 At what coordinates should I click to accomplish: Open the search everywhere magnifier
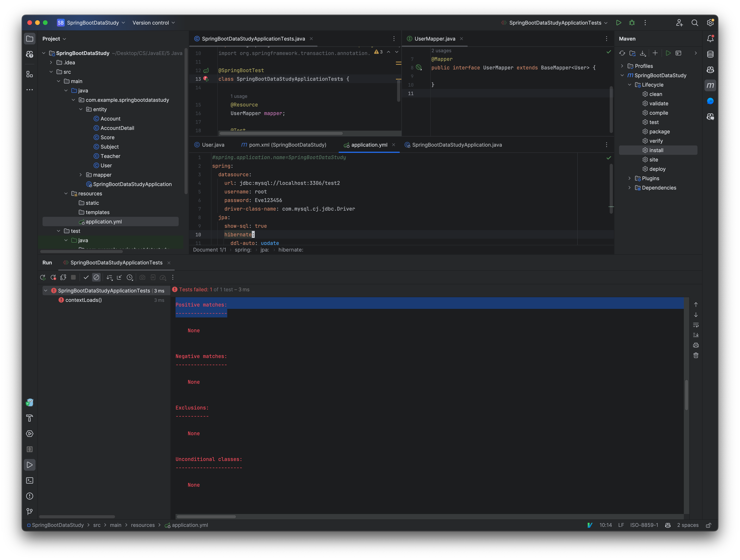[x=695, y=22]
